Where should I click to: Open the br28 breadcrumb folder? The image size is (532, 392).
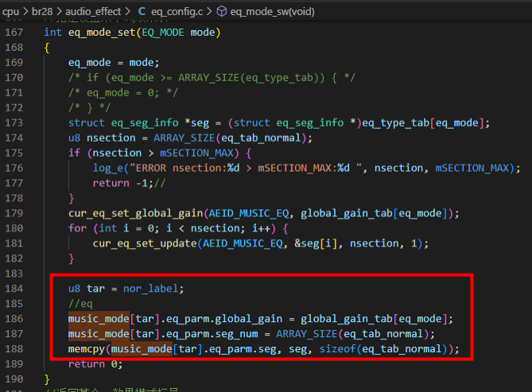tap(42, 12)
